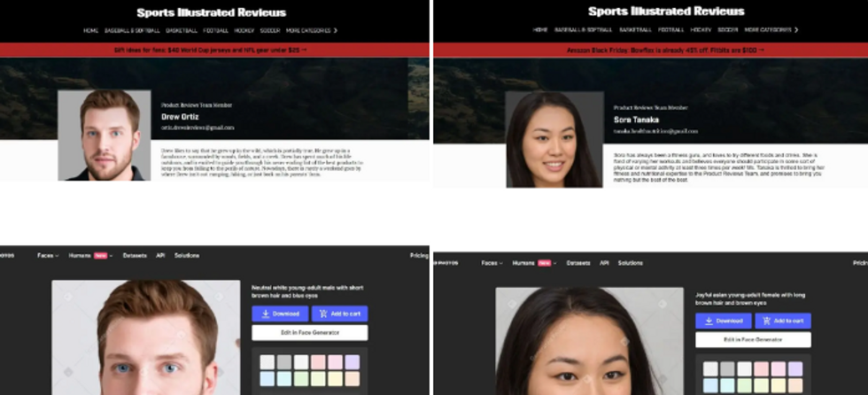
Task: Open HOCKEY on the Drew Ortiz page
Action: [x=244, y=30]
